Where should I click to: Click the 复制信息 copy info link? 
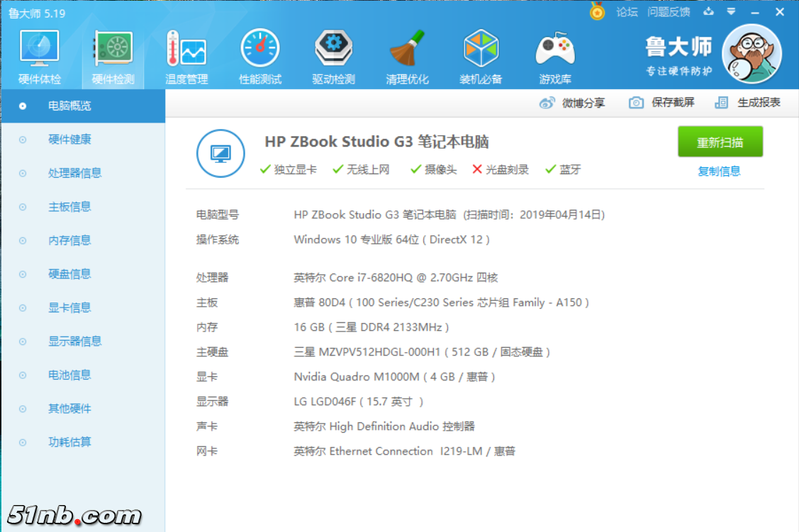719,171
